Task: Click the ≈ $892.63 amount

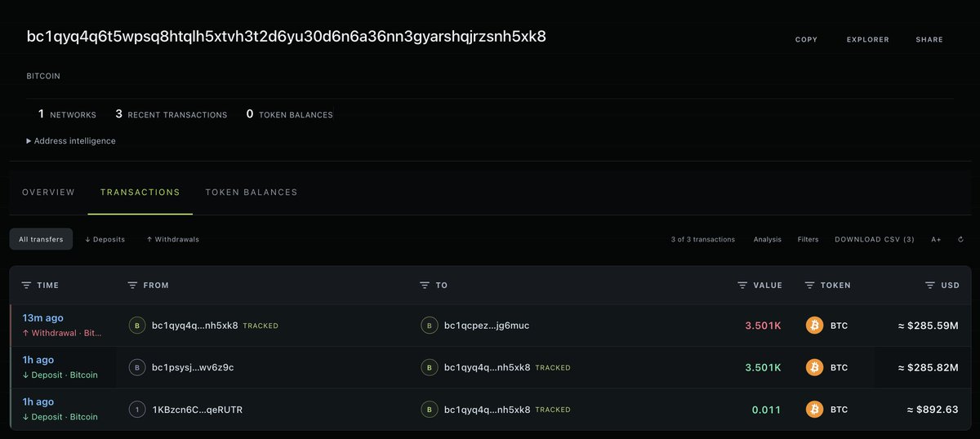Action: 933,410
